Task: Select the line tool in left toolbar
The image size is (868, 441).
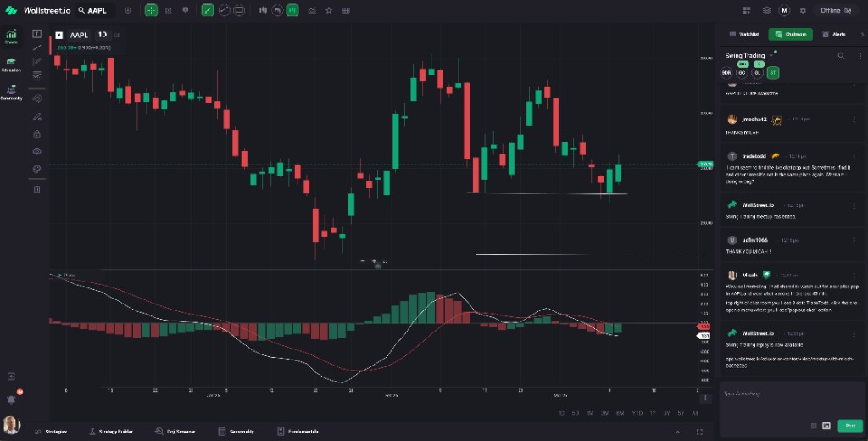Action: click(x=37, y=47)
